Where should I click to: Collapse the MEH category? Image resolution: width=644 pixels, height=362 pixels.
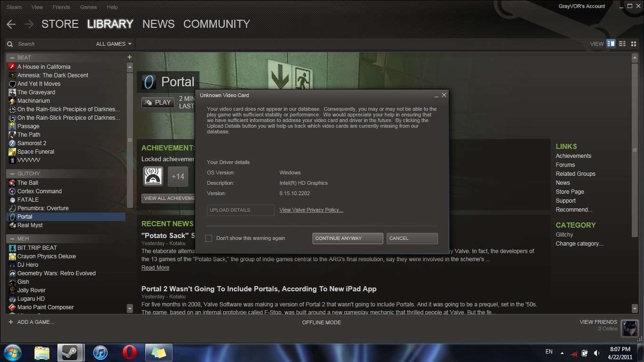(x=12, y=239)
